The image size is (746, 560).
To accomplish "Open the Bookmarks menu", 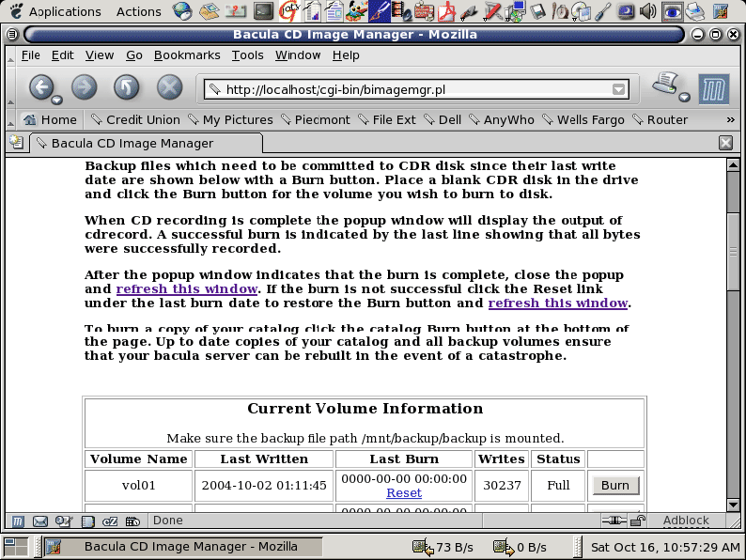I will point(186,55).
